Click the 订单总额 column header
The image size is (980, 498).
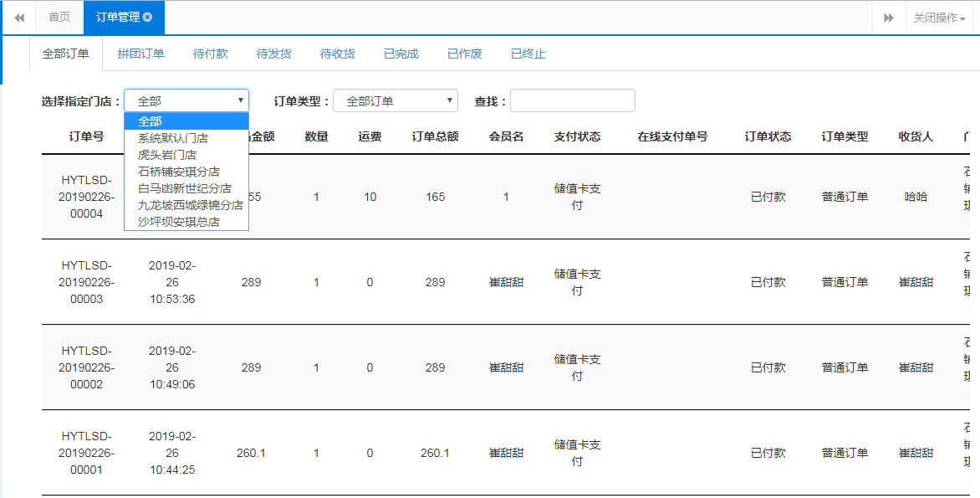coord(435,136)
